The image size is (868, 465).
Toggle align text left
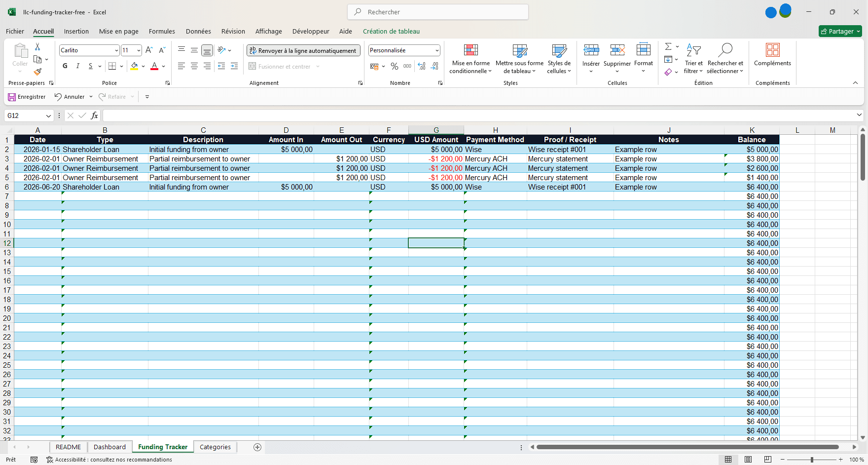[x=181, y=66]
